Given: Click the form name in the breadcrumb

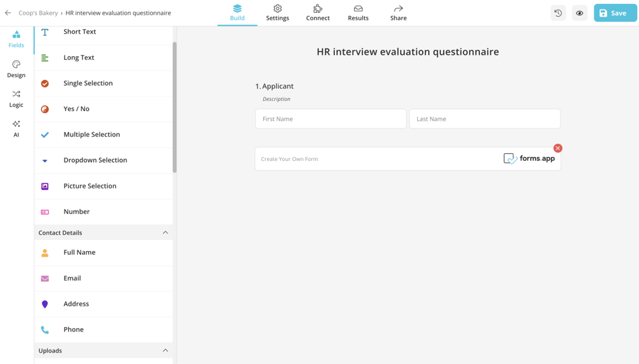Looking at the screenshot, I should point(118,13).
